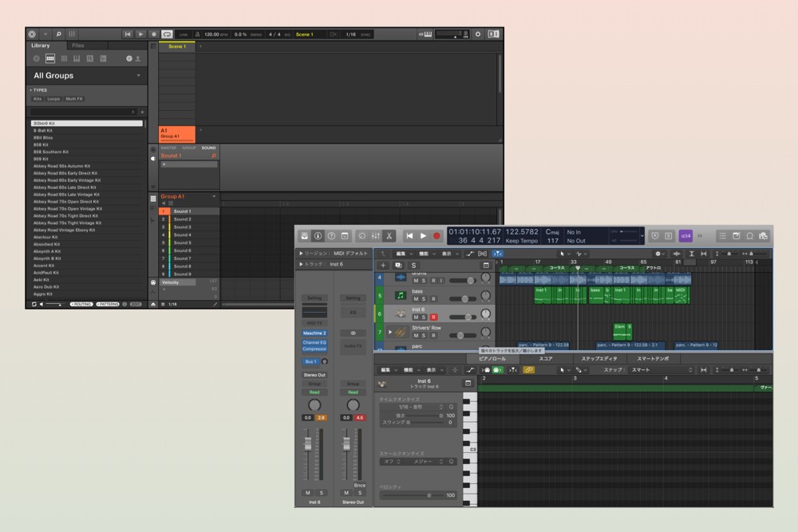Start playback in the Maschine transport
Screen dimensions: 798x532
pos(140,34)
